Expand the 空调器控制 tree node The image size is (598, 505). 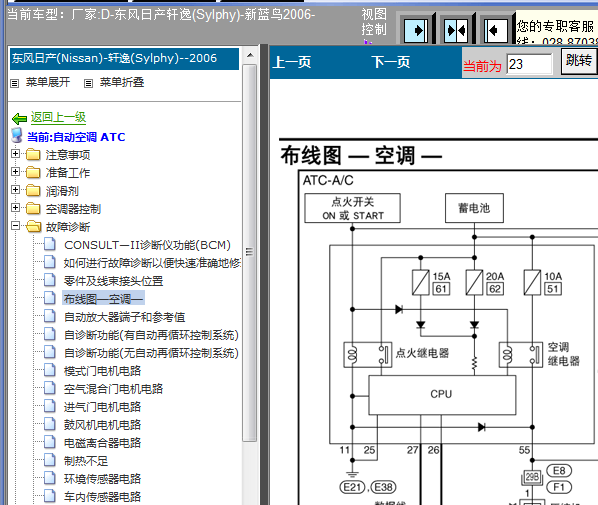tap(15, 207)
